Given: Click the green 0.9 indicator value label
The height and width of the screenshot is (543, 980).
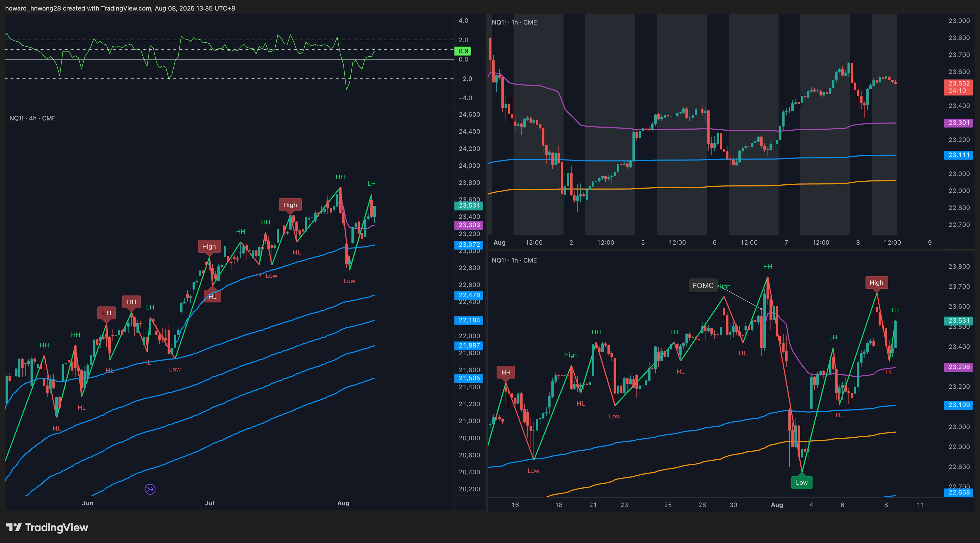Looking at the screenshot, I should (x=463, y=51).
